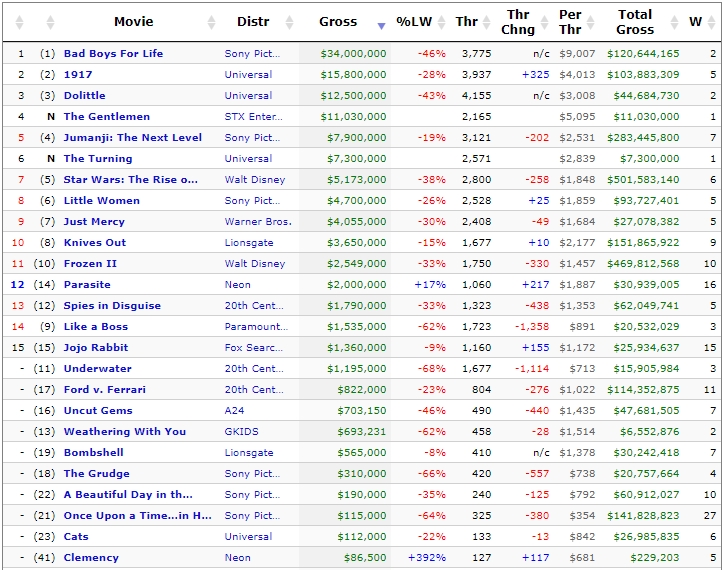Viewport: 724px width, 570px height.
Task: Sort by the Thr column sort arrows
Action: pyautogui.click(x=487, y=22)
